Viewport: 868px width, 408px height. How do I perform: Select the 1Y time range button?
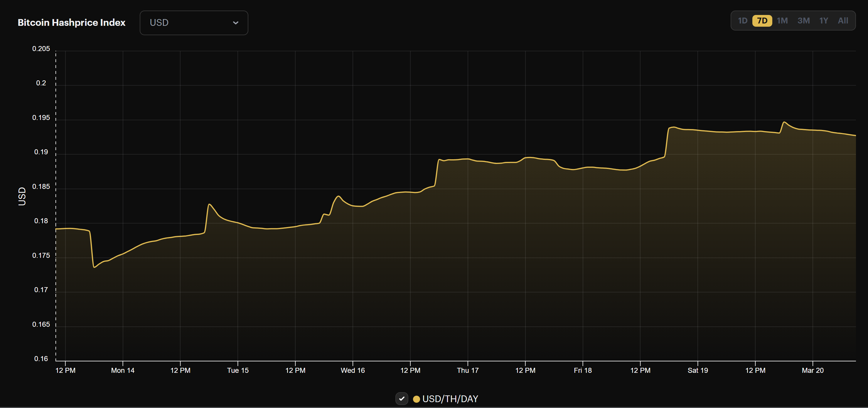[x=823, y=21]
